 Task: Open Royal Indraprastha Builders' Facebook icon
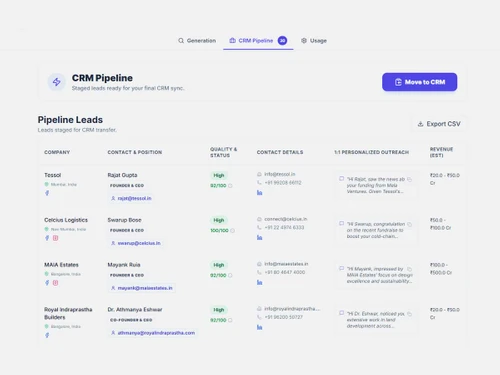click(x=47, y=335)
